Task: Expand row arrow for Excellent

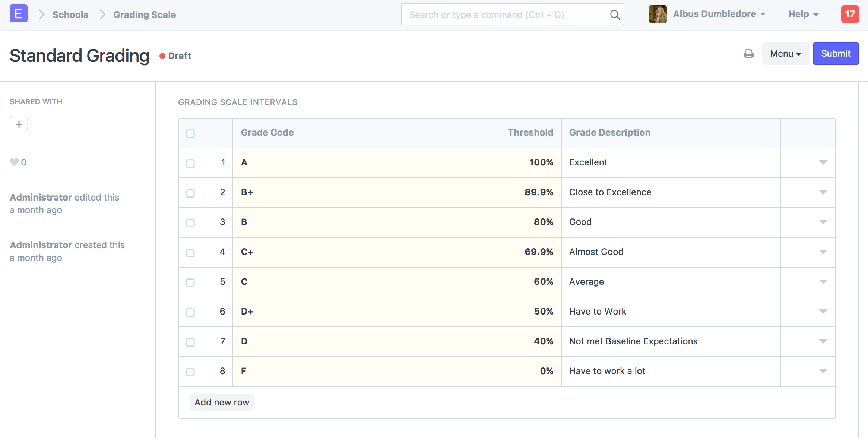Action: pyautogui.click(x=823, y=162)
